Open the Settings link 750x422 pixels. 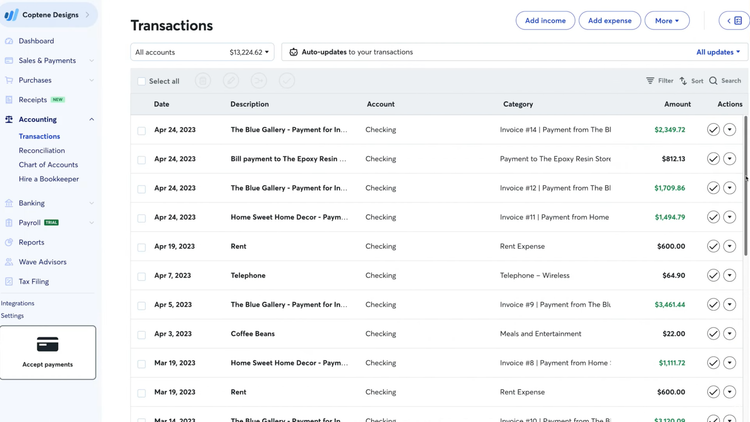click(12, 316)
